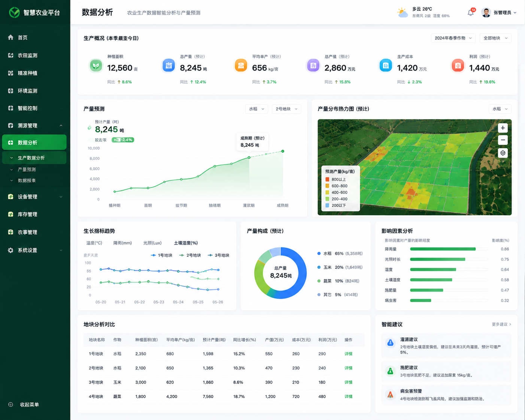This screenshot has width=525, height=420.
Task: Open 水稻 dropdown in 产量预测 panel
Action: (257, 109)
